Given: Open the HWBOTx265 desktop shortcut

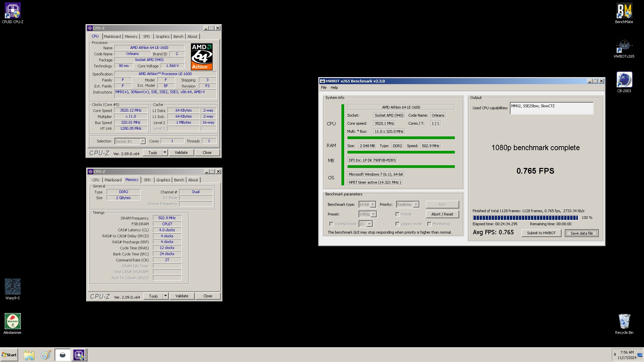Looking at the screenshot, I should pos(624,49).
